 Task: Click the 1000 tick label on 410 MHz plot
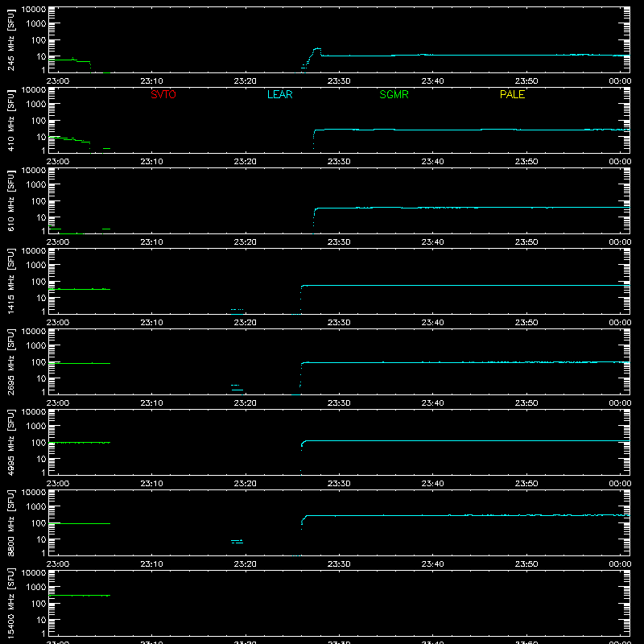coord(36,104)
